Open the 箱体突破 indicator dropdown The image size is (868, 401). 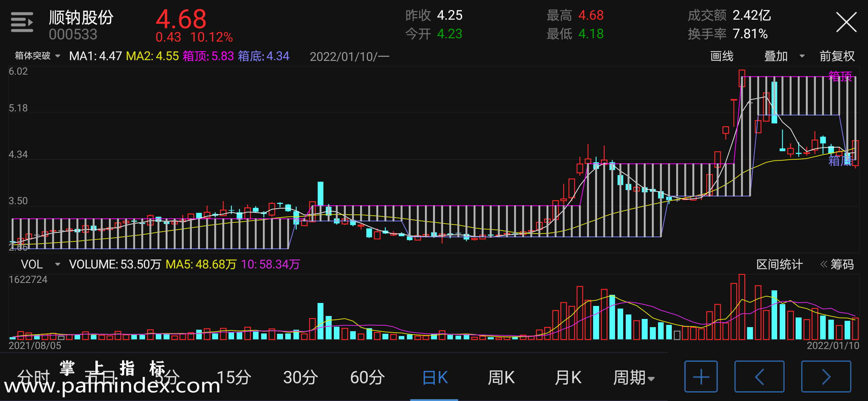[x=37, y=56]
